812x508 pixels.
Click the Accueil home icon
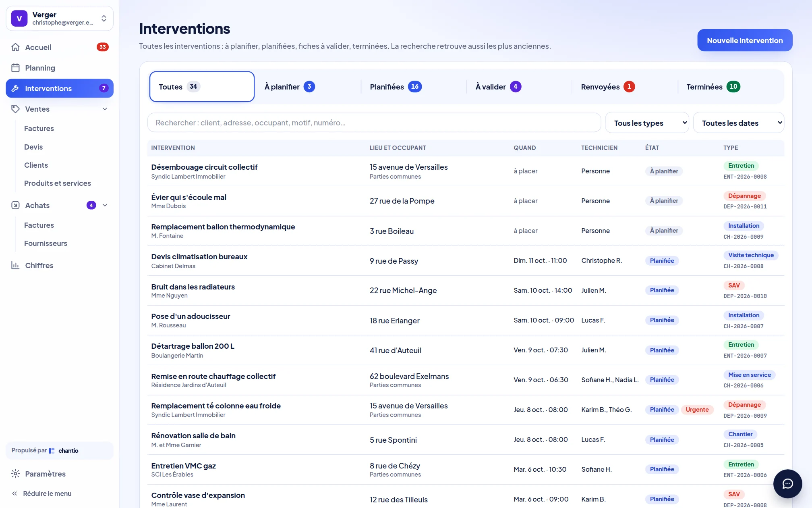point(15,47)
